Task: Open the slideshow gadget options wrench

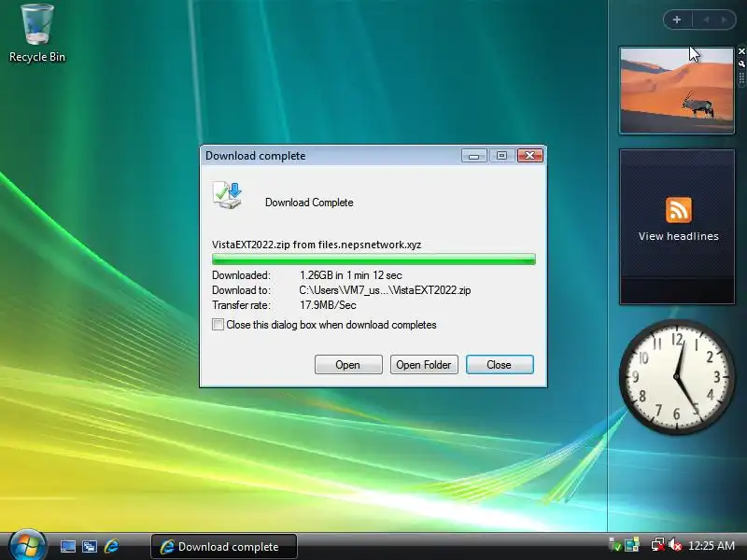Action: 741,63
